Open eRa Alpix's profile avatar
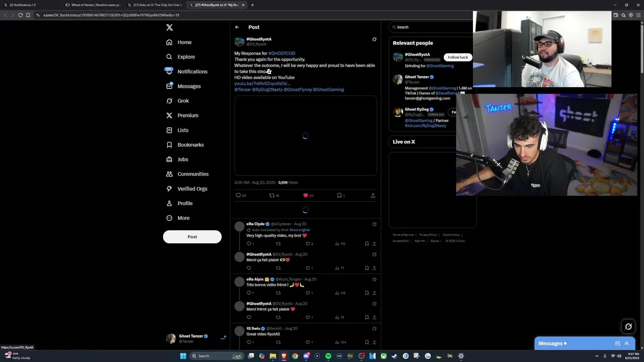 tap(239, 282)
